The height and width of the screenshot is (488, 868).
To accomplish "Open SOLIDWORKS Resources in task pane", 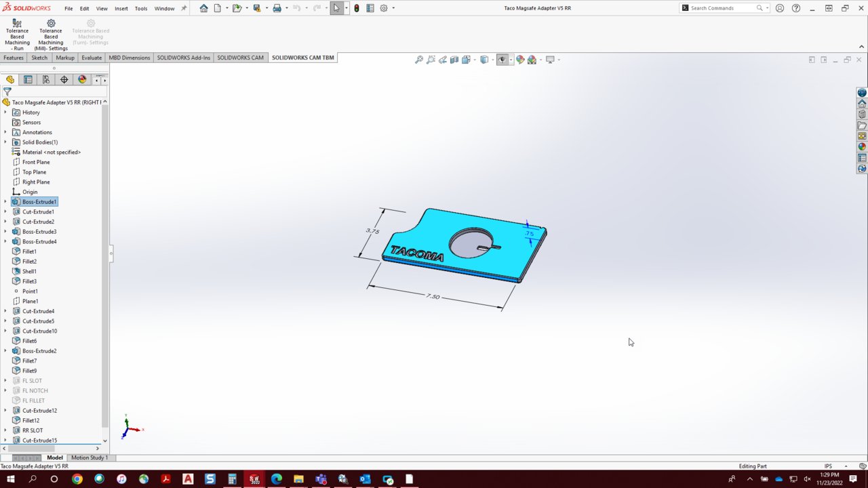I will point(862,104).
